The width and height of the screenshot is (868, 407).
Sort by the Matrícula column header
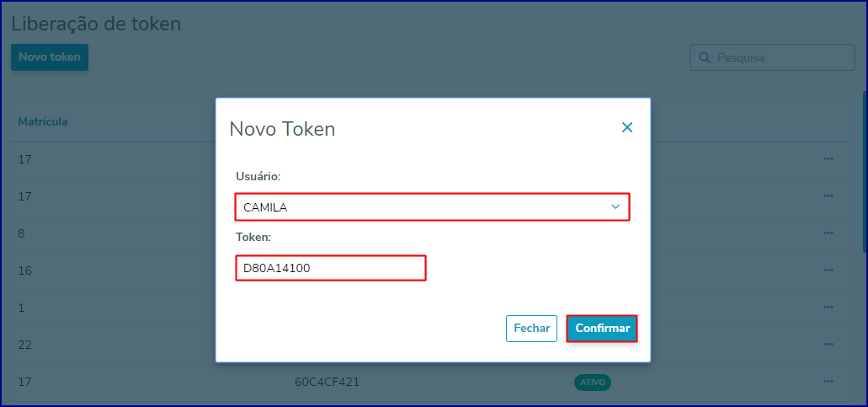[43, 121]
